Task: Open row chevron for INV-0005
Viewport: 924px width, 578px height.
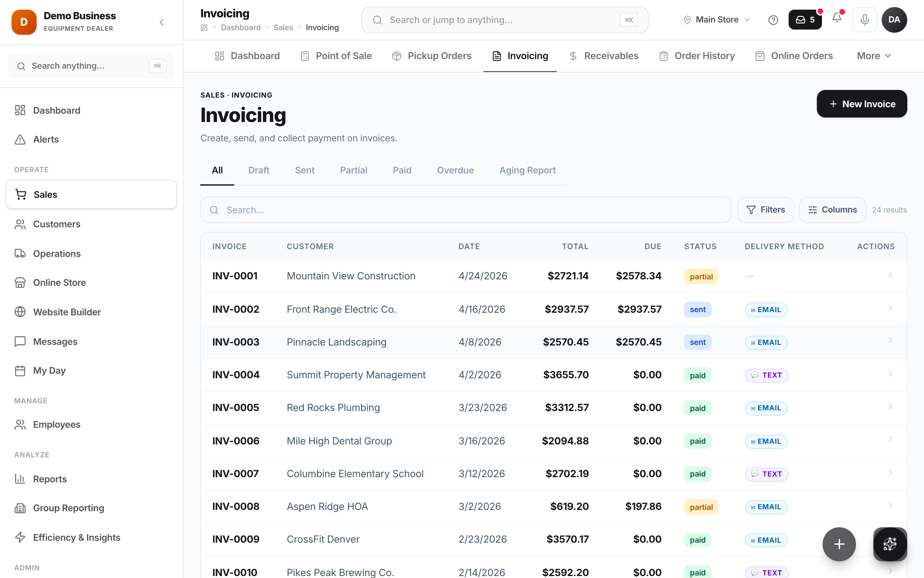Action: (890, 406)
